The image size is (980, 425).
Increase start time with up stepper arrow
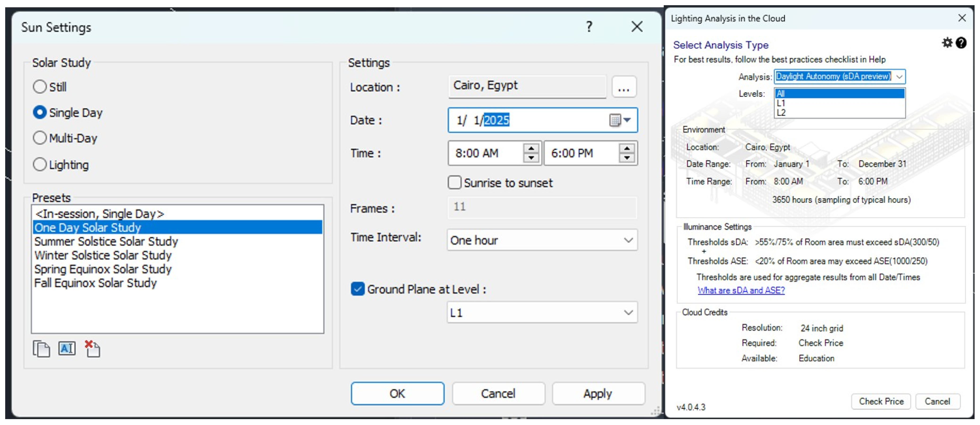click(531, 148)
